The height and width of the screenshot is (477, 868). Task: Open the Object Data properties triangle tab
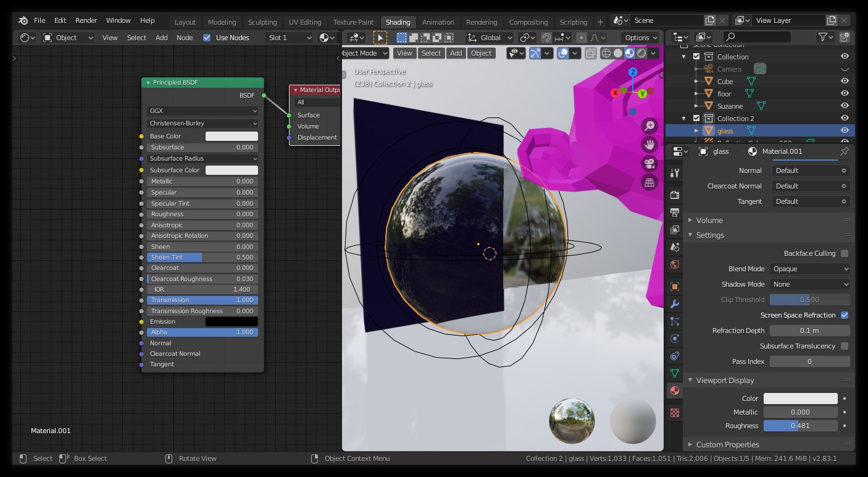675,373
